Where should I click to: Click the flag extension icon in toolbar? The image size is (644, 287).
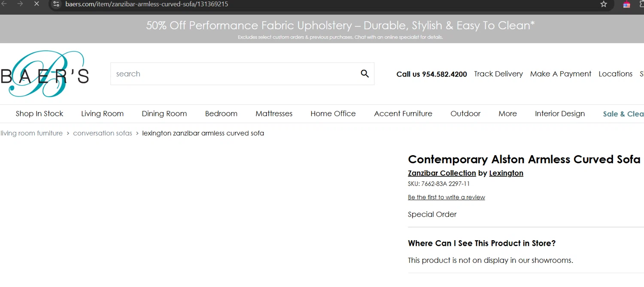point(627,4)
